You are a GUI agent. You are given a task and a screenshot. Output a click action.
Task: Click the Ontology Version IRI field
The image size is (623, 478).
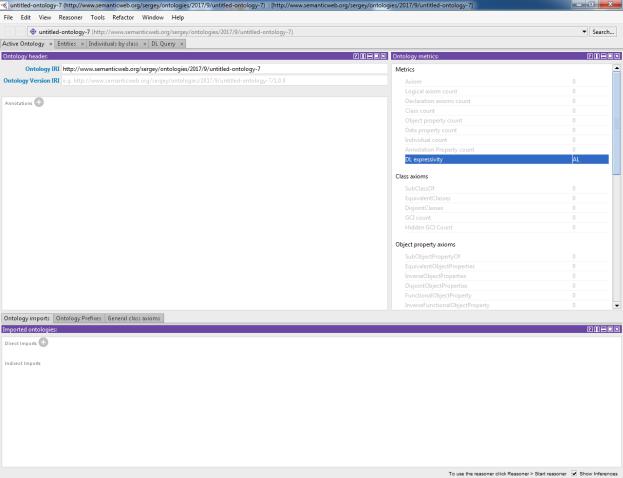pos(220,80)
